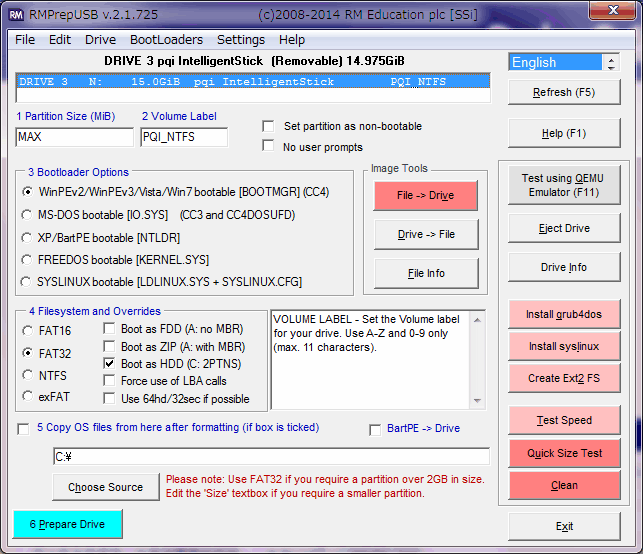Open the Drive menu
Screen dimensions: 643x554
[100, 40]
